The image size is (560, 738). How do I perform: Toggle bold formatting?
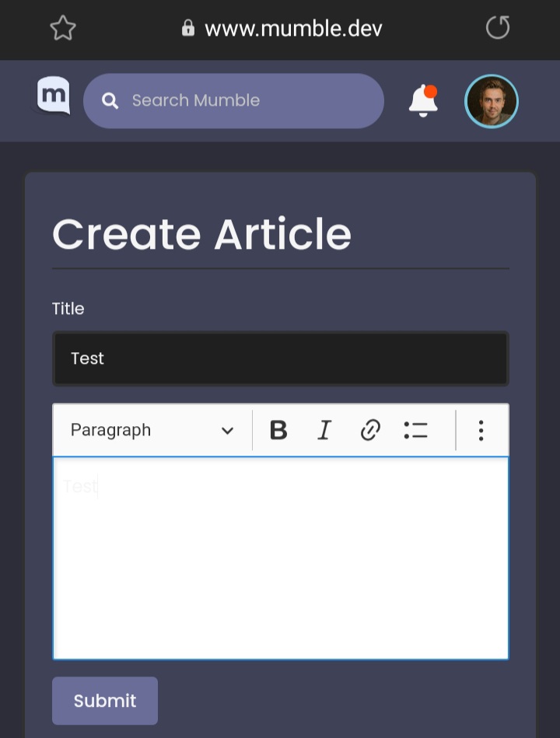click(x=278, y=430)
